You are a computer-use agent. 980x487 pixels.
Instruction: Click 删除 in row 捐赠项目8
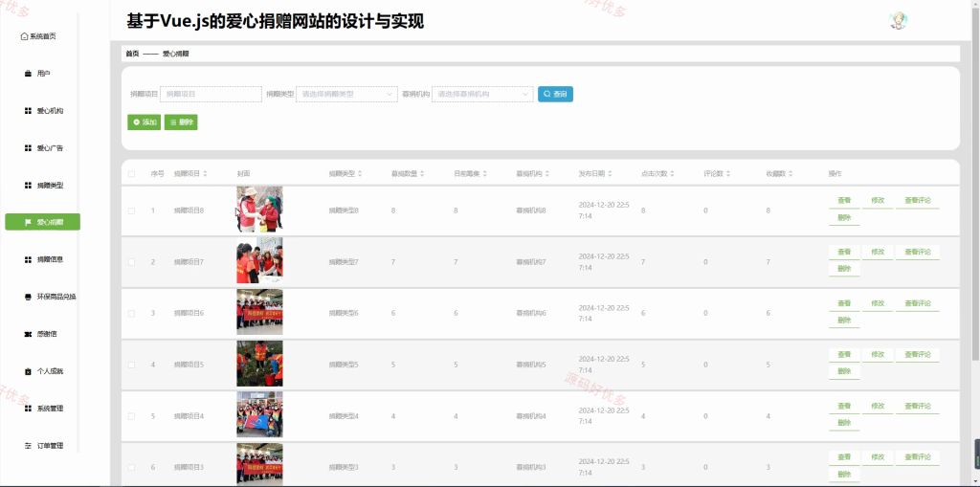click(844, 218)
